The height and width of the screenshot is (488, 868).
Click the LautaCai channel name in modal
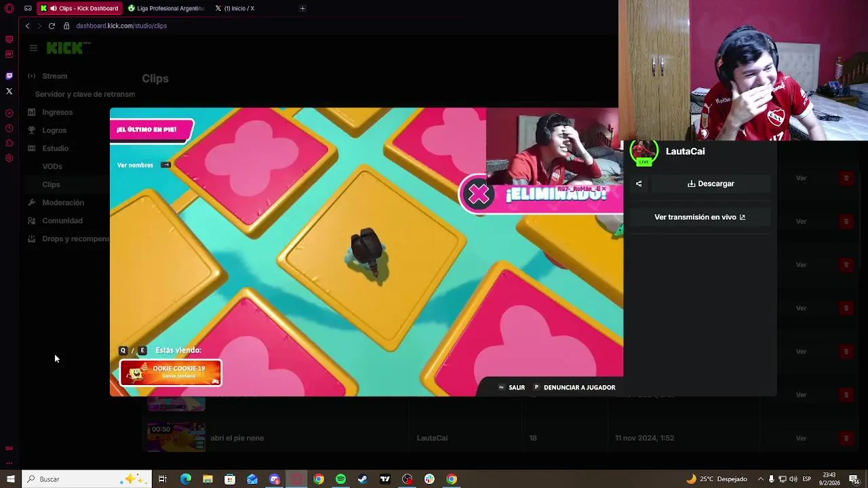click(x=685, y=151)
